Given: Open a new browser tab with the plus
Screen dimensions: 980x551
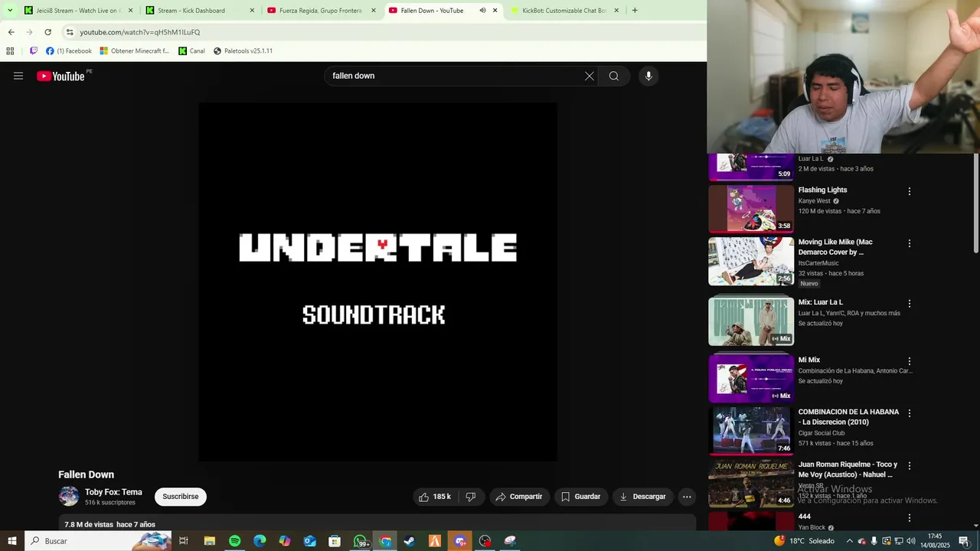Looking at the screenshot, I should pyautogui.click(x=635, y=11).
